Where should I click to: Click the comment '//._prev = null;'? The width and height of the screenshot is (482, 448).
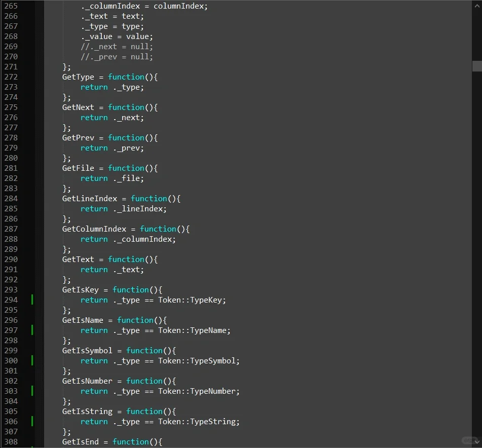pyautogui.click(x=117, y=57)
